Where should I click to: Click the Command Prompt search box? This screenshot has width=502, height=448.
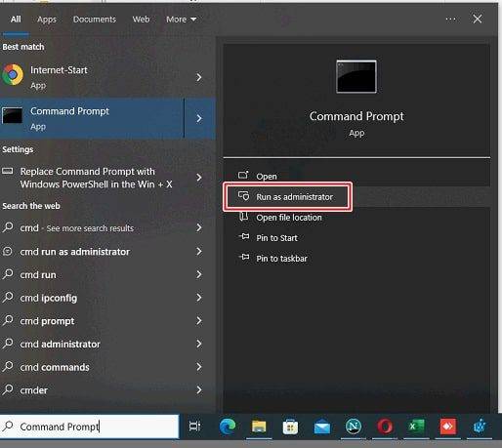tap(90, 427)
